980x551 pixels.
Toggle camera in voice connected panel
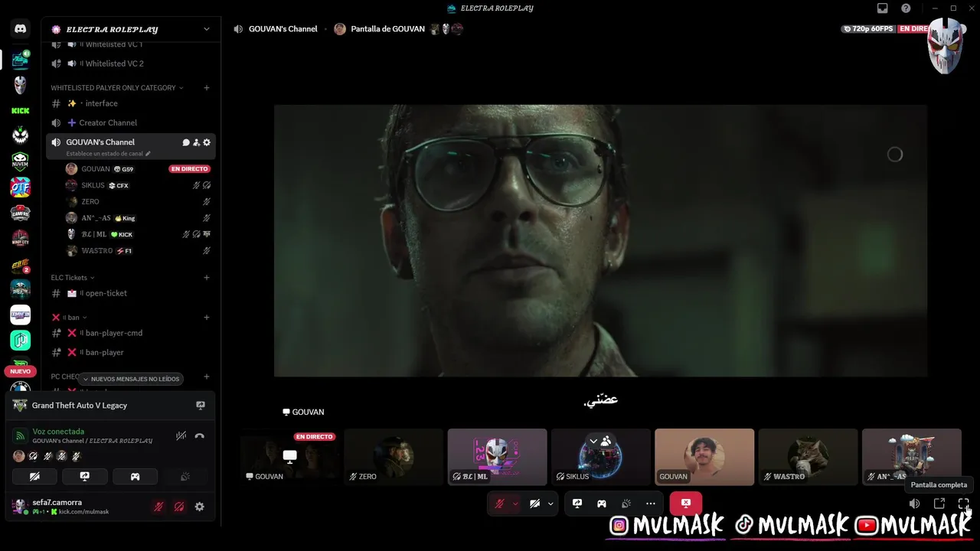point(34,476)
